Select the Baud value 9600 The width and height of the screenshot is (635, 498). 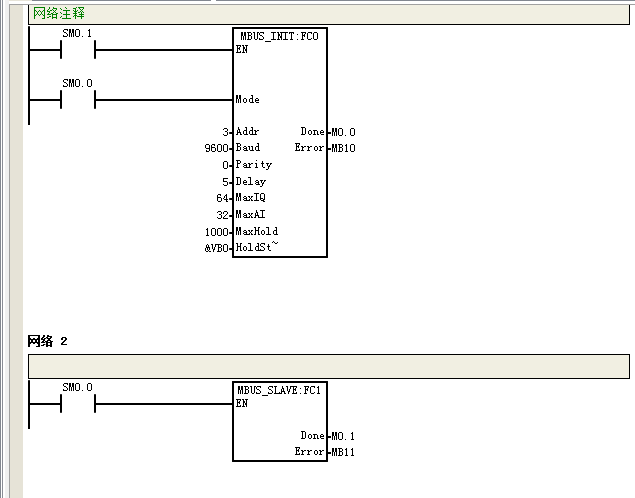pos(217,148)
